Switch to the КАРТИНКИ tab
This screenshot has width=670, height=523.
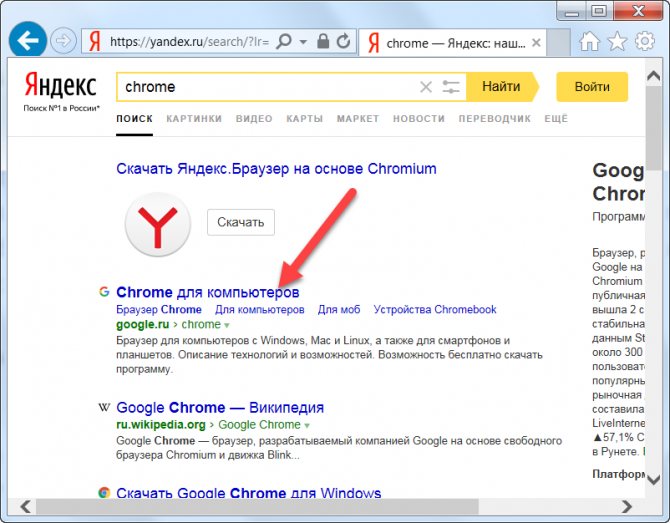194,119
